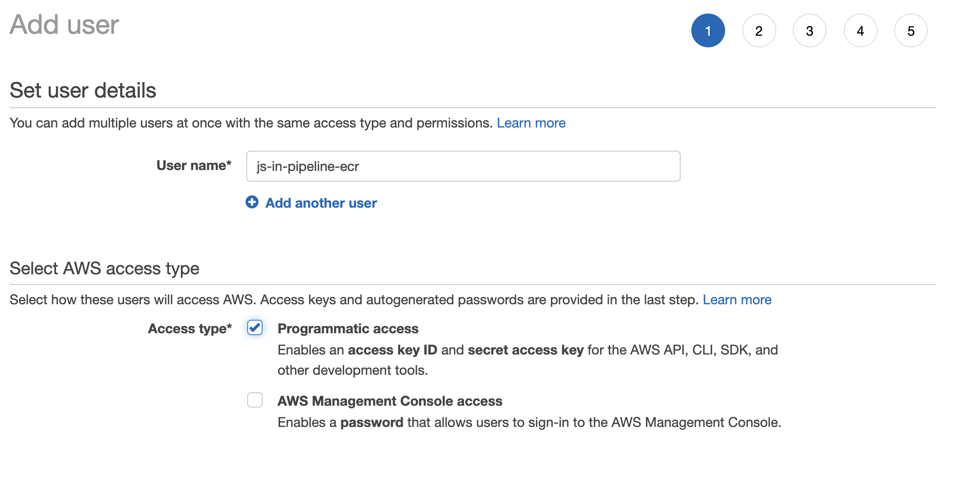Click the User name* field label
The image size is (980, 482).
point(194,166)
